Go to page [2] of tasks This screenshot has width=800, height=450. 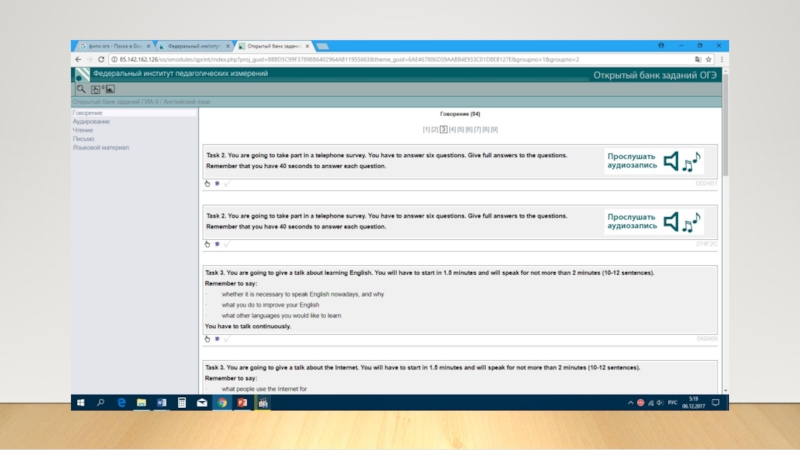[x=435, y=130]
